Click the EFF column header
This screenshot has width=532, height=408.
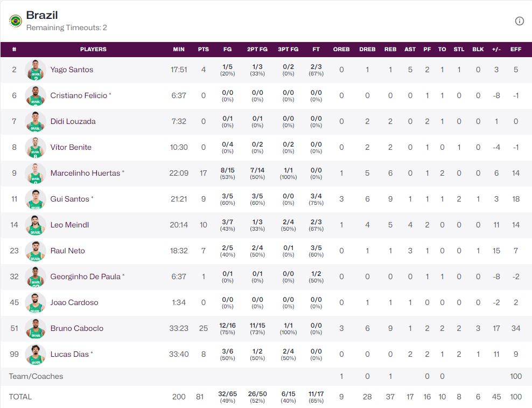click(516, 49)
